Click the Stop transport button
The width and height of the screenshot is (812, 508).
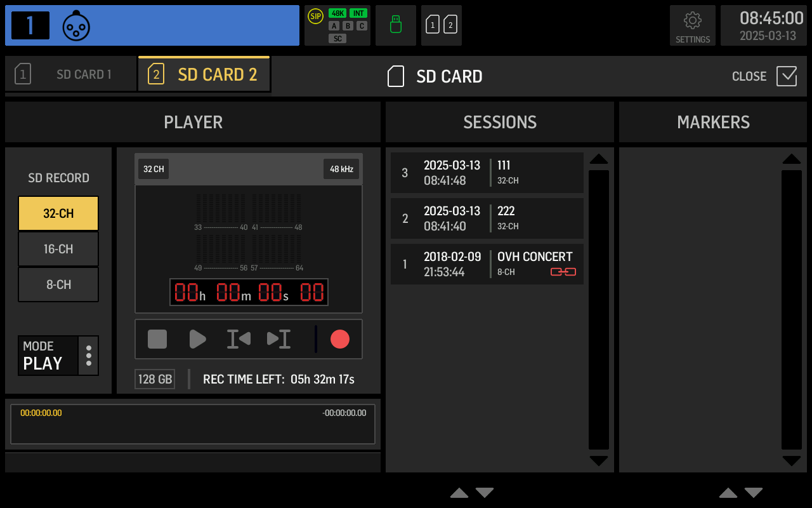[157, 339]
